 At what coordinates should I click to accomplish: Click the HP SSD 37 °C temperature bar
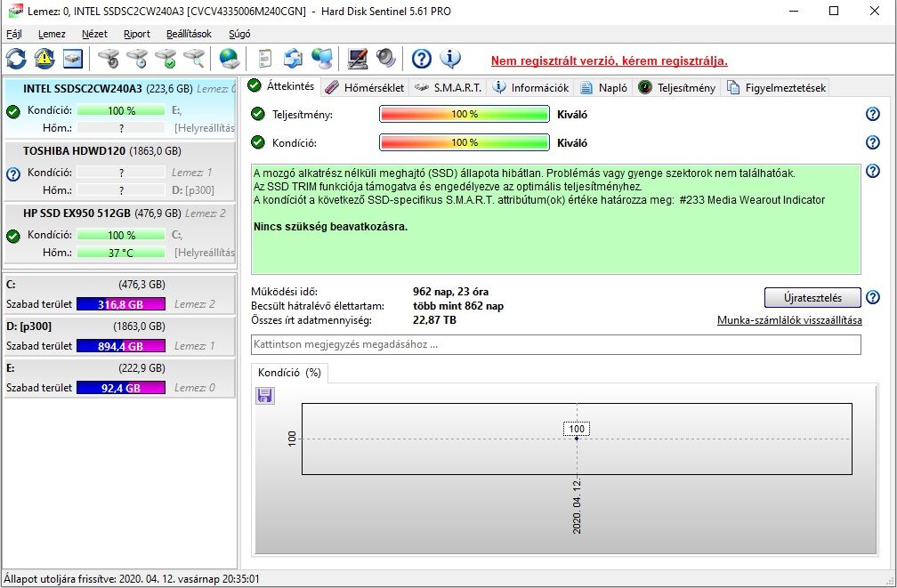121,253
